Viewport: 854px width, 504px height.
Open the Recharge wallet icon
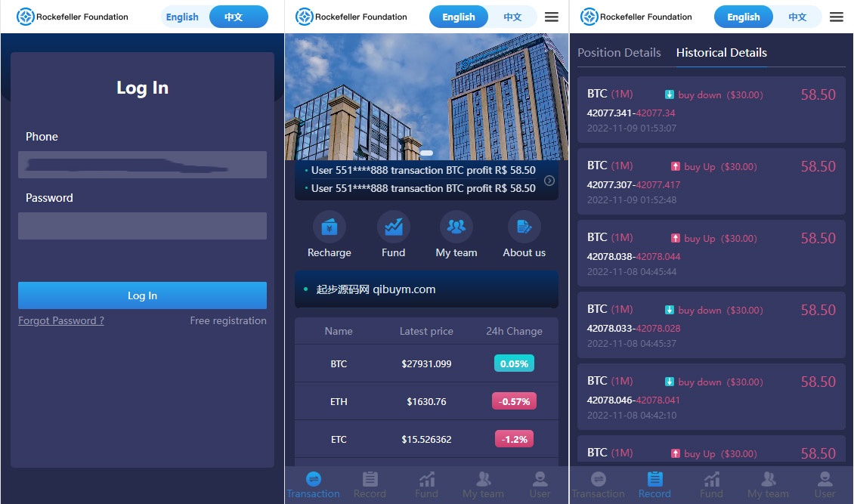pos(329,227)
